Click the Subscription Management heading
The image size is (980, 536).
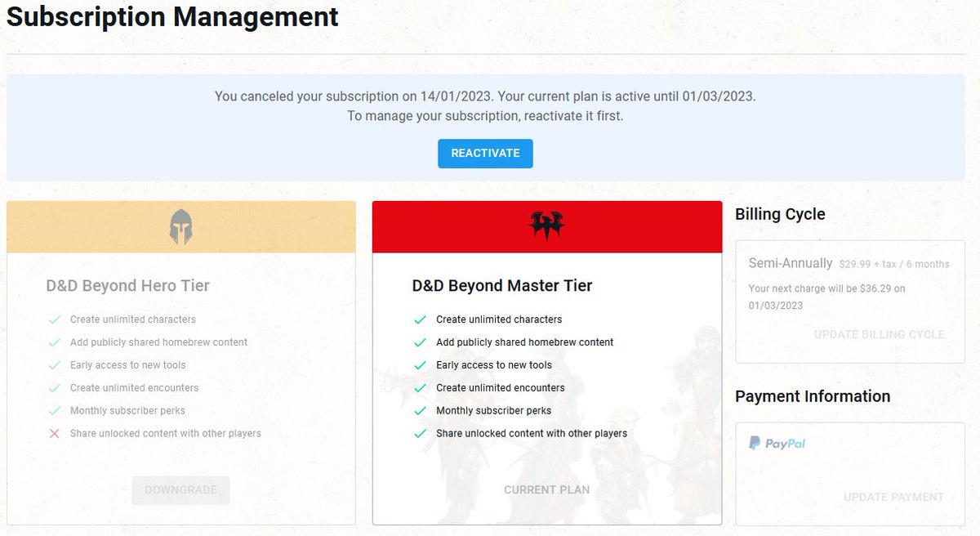pos(172,17)
